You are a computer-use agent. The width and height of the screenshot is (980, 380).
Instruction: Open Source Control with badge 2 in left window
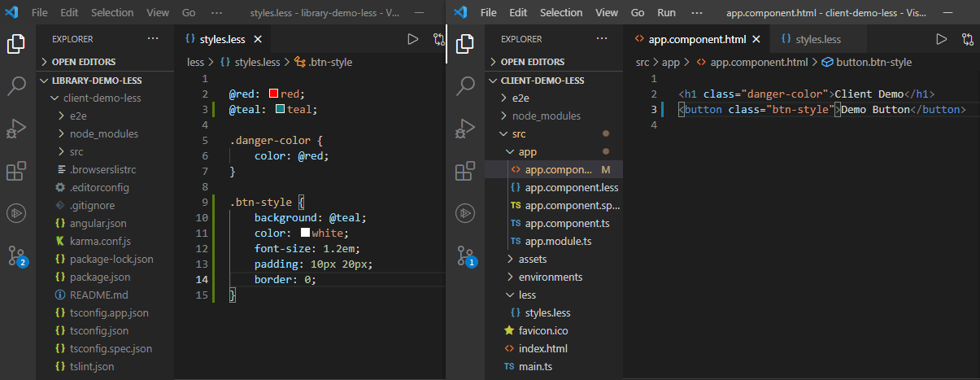[16, 256]
